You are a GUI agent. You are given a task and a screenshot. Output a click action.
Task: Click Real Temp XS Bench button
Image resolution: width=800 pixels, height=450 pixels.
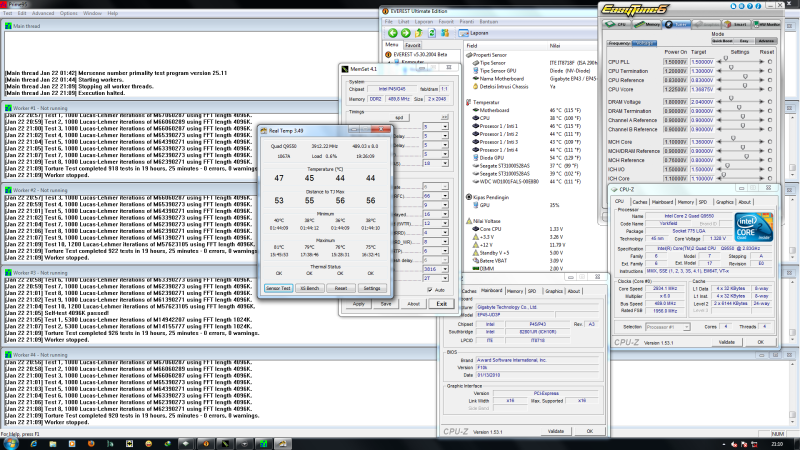coord(310,288)
